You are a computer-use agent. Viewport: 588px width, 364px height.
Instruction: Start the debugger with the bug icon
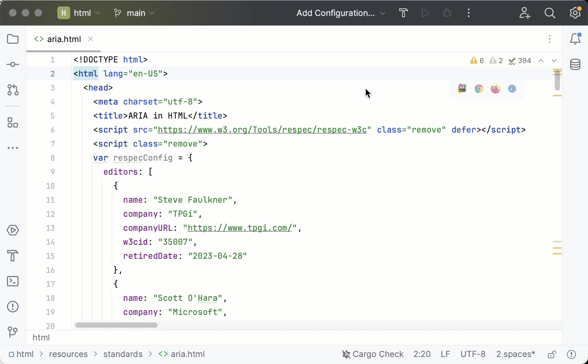coord(446,13)
